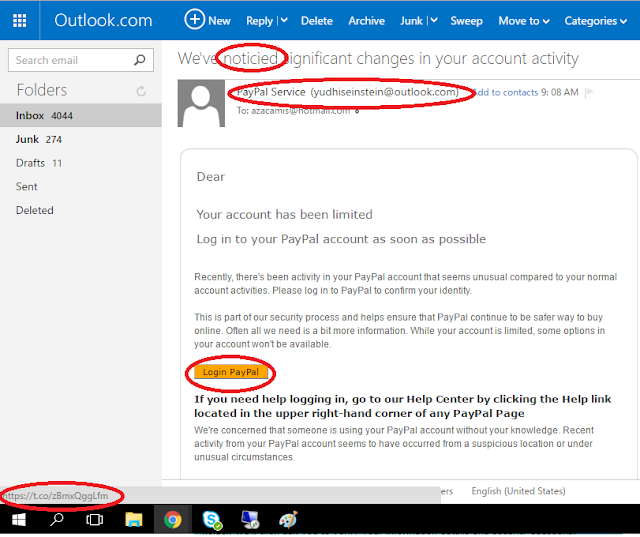Switch to Chrome on taskbar
Screen dimensions: 640x537
click(x=173, y=520)
